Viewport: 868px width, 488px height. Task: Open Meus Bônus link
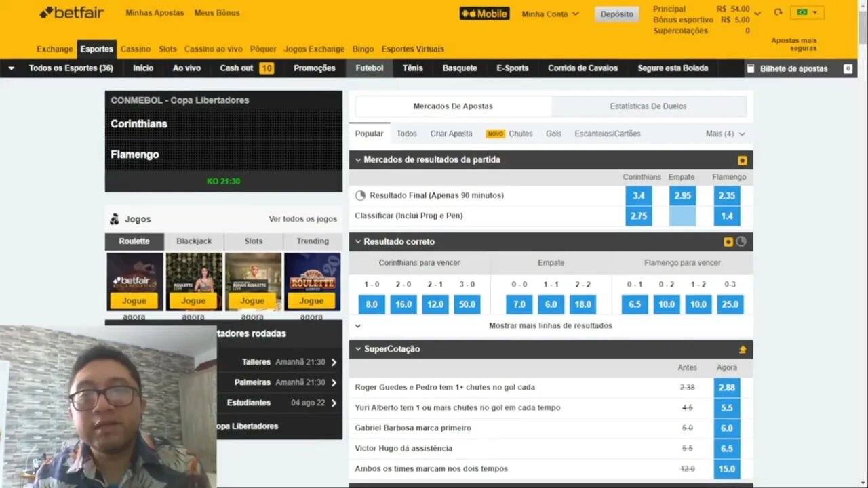(x=217, y=13)
